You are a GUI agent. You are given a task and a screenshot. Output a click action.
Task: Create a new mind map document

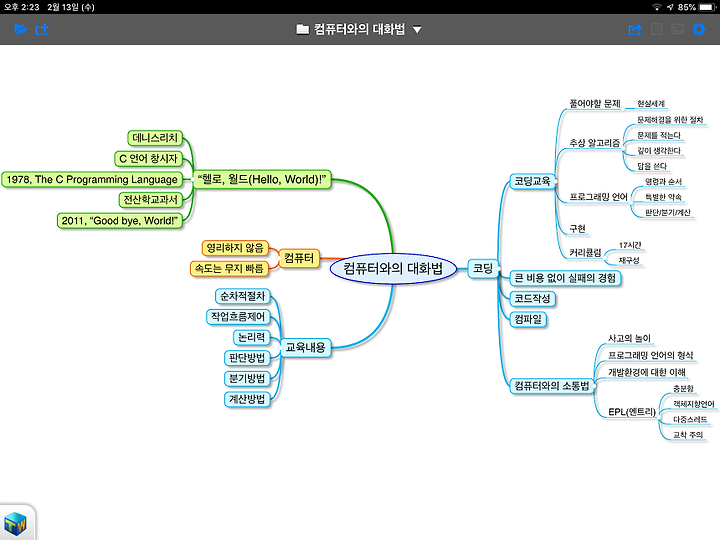pyautogui.click(x=42, y=29)
